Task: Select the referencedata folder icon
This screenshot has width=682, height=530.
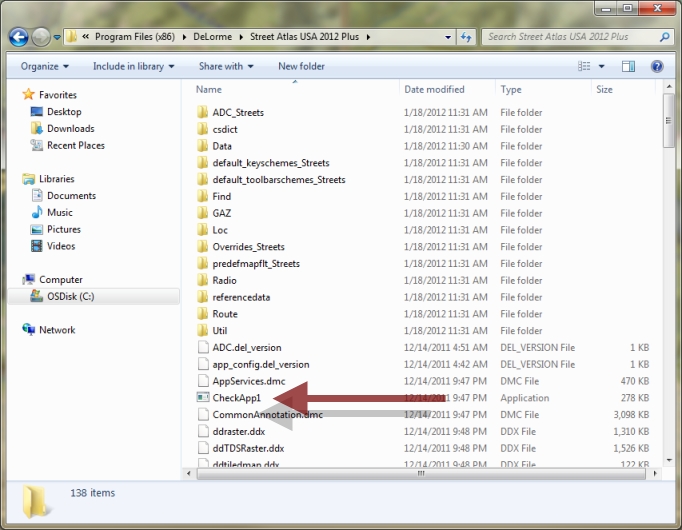Action: [x=202, y=297]
